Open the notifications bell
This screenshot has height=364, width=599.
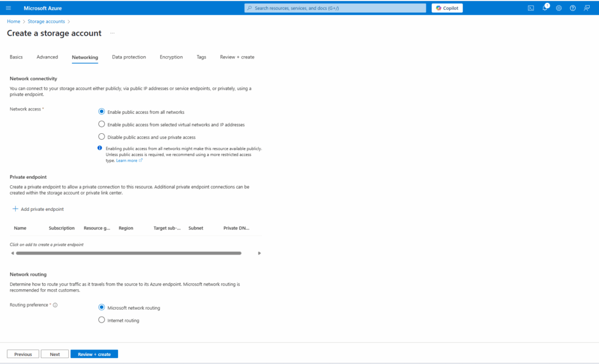(x=545, y=8)
